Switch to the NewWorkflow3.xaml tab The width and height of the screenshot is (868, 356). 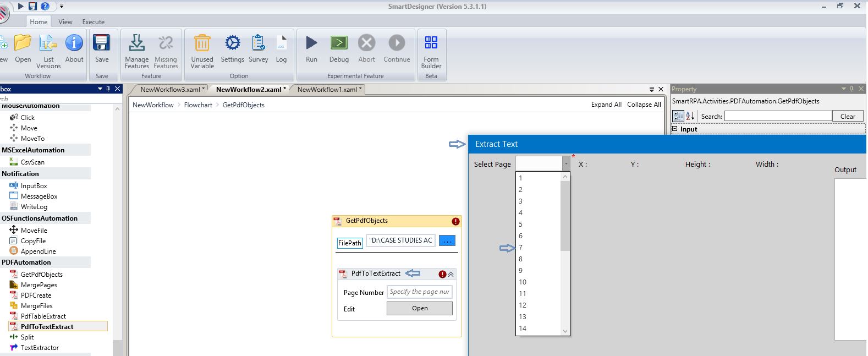point(170,89)
